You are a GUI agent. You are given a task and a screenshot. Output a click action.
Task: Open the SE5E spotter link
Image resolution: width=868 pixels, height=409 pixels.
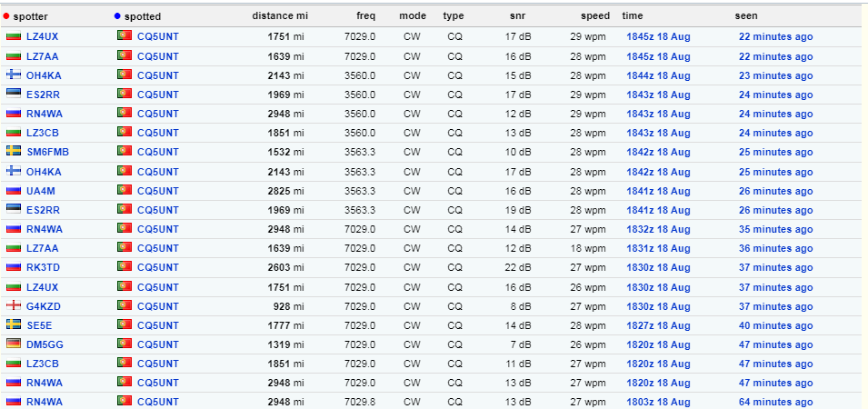pos(39,326)
